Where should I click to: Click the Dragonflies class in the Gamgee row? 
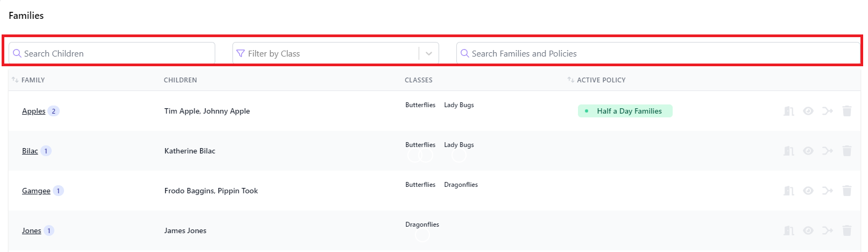(461, 185)
